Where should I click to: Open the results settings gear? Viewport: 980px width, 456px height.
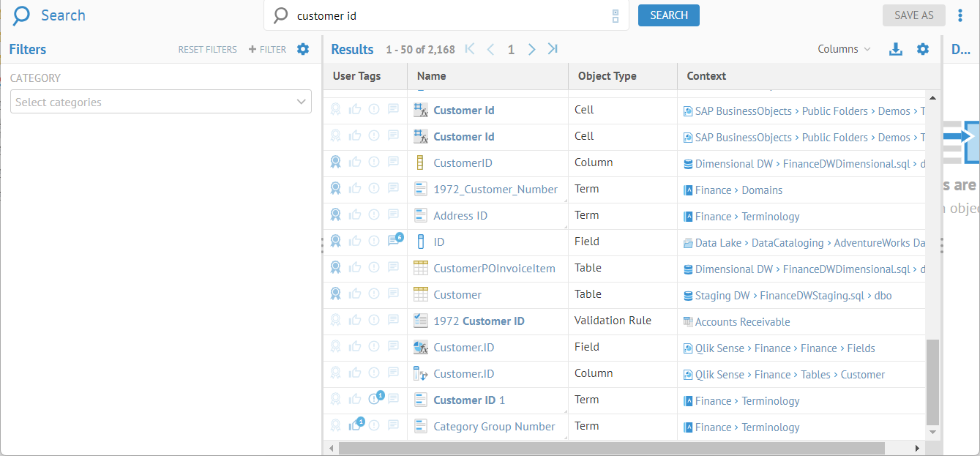[923, 49]
